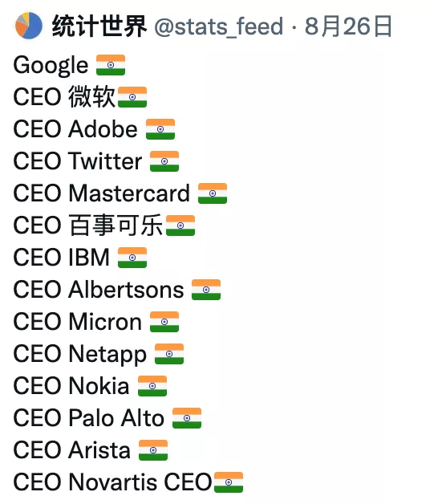438x504 pixels.
Task: Click the flag emoji next to Netapp
Action: (x=169, y=354)
